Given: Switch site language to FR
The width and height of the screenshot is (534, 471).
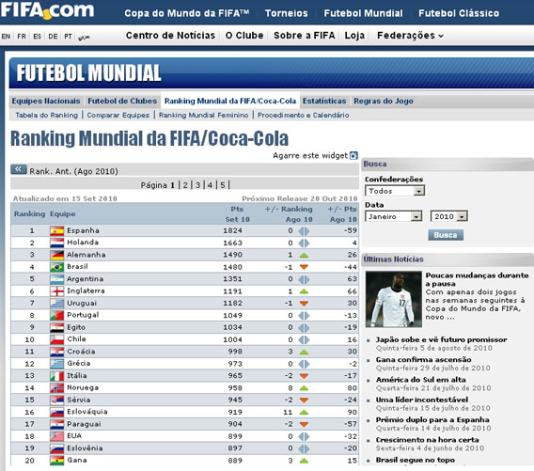Looking at the screenshot, I should [21, 36].
